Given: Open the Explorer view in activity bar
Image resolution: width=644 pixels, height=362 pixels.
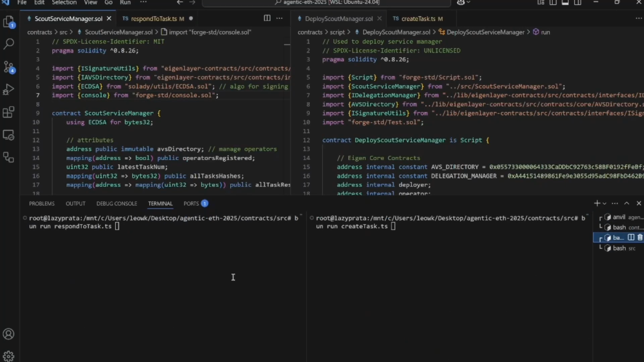Looking at the screenshot, I should (9, 22).
